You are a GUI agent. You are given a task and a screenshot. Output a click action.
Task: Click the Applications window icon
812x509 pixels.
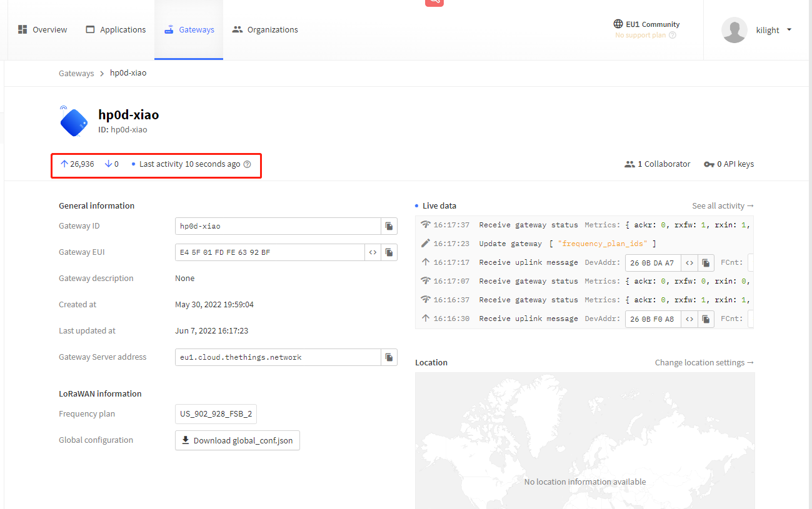coord(91,29)
